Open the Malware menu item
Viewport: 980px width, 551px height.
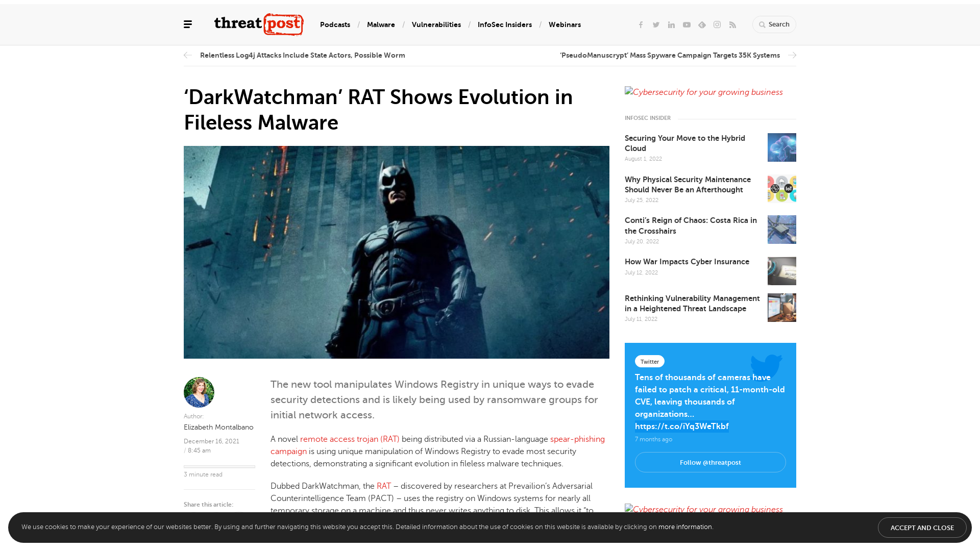coord(381,24)
